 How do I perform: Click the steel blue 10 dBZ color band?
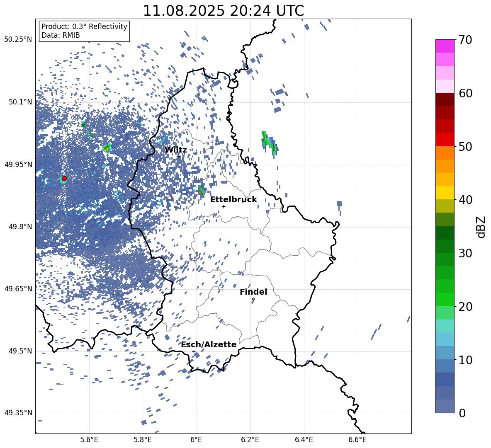click(445, 353)
